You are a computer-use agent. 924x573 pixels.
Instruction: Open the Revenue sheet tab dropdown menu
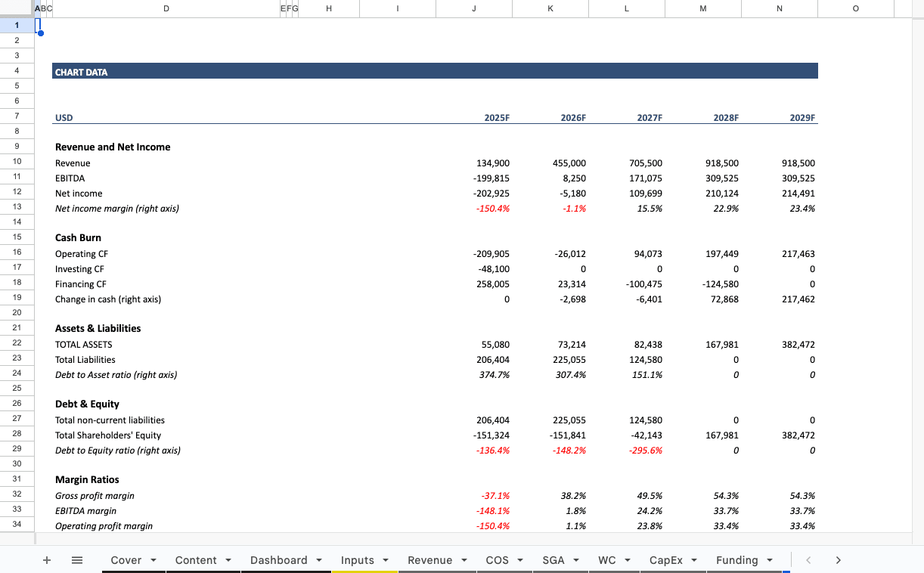coord(464,560)
